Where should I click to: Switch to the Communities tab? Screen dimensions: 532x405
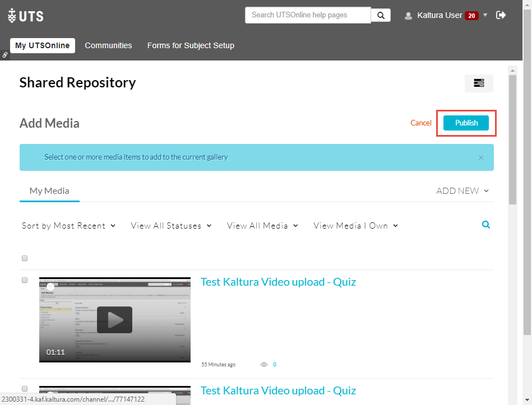[108, 45]
